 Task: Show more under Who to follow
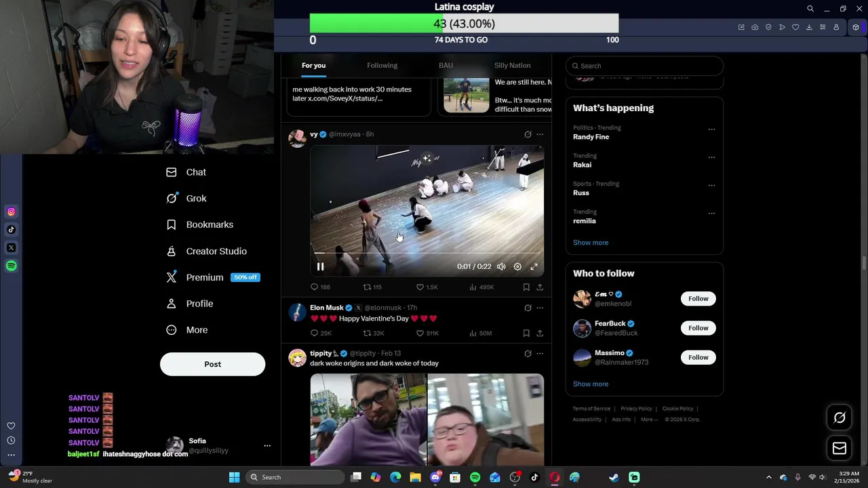(591, 384)
